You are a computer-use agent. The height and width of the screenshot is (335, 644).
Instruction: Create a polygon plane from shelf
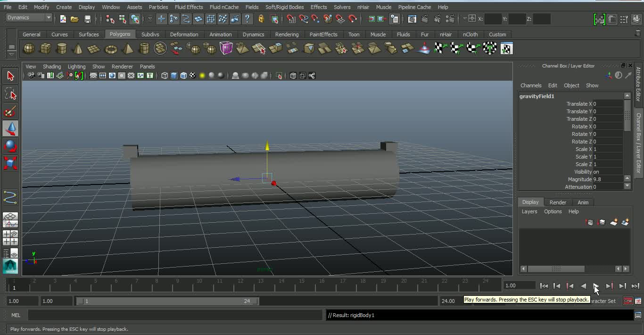[94, 48]
